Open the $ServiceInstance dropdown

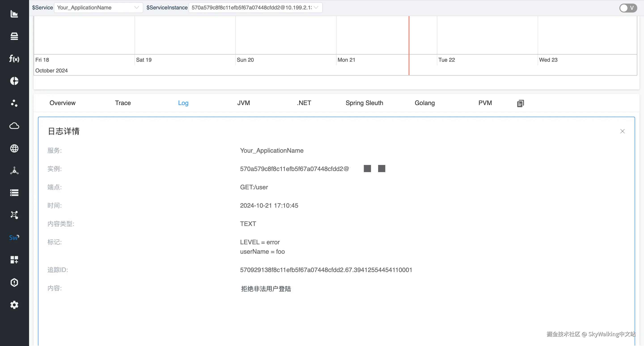coord(255,8)
